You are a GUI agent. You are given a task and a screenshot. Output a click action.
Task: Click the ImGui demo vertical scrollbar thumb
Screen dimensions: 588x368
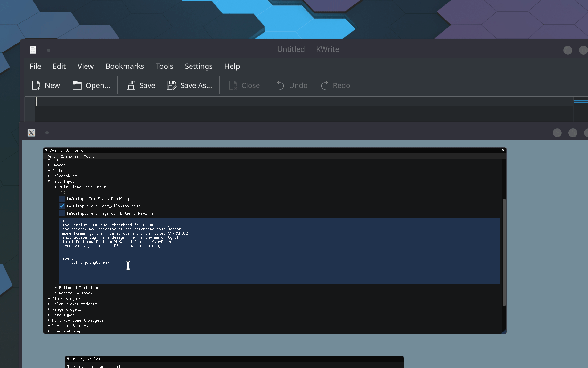pos(504,252)
